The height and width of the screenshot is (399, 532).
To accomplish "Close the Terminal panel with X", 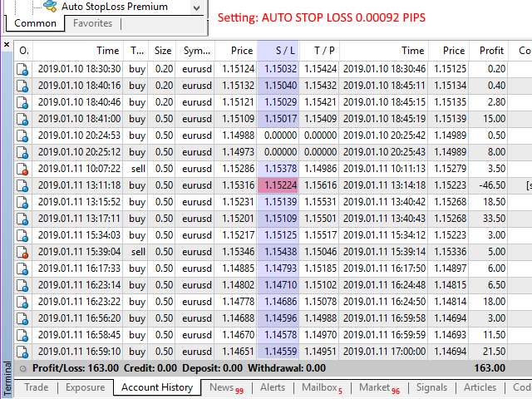I will coord(7,43).
